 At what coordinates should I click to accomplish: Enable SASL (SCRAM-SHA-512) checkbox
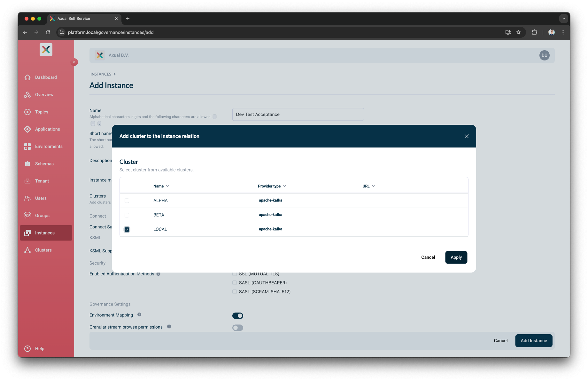pyautogui.click(x=235, y=292)
